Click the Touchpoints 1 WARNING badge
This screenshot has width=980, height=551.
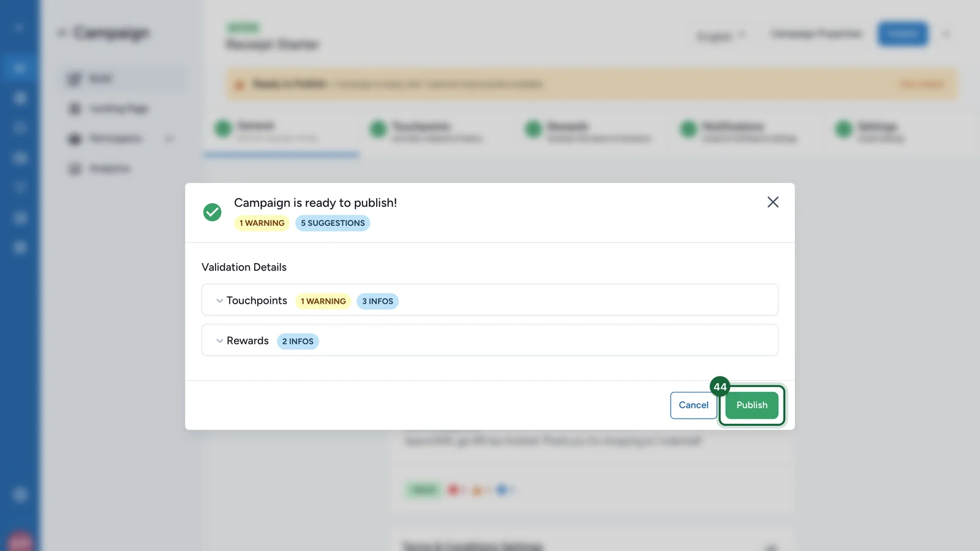(323, 301)
